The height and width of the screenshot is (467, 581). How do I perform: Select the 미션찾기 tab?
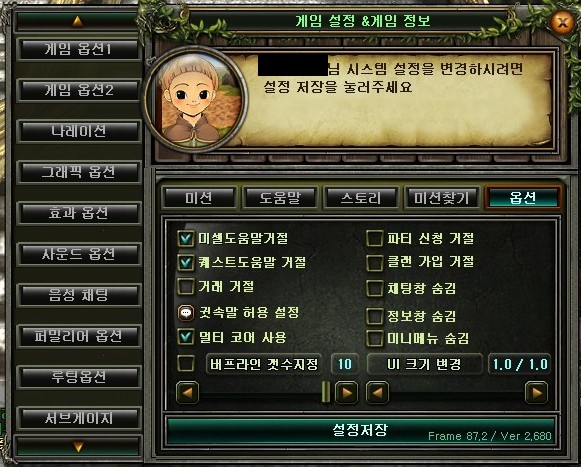pos(442,198)
